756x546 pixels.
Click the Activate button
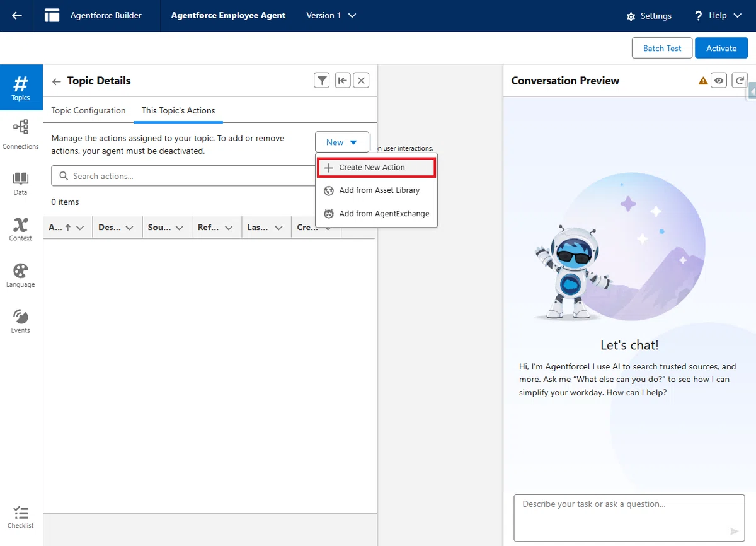pos(721,48)
